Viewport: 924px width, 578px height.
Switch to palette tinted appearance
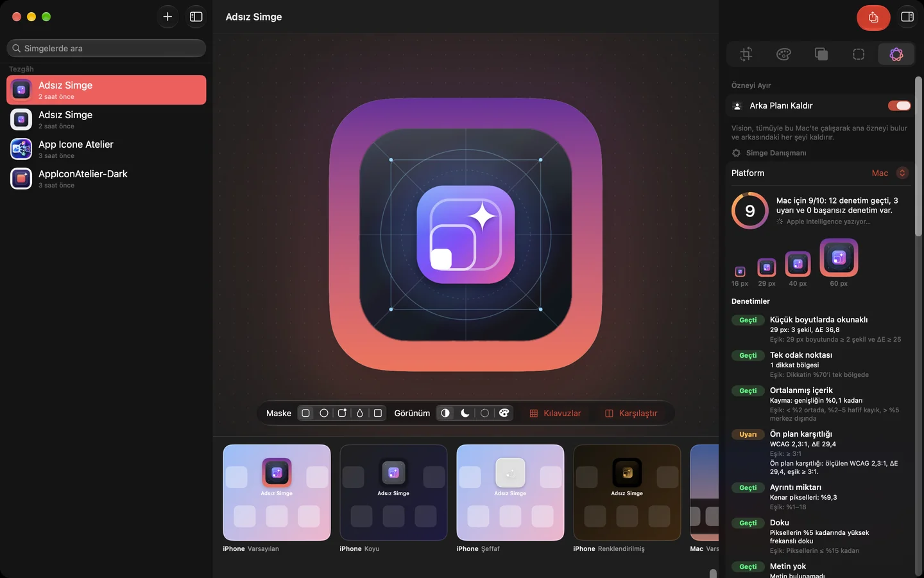504,413
